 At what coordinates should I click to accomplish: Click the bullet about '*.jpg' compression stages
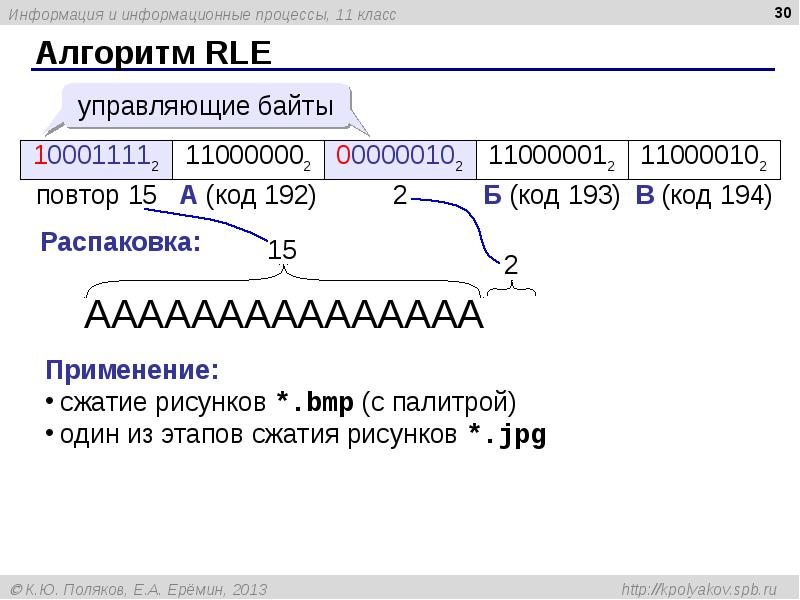click(295, 435)
